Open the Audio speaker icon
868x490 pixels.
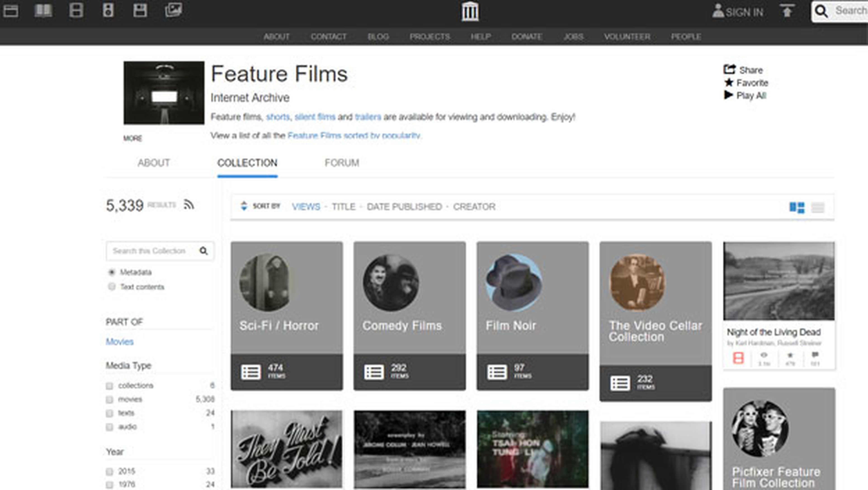coord(108,10)
